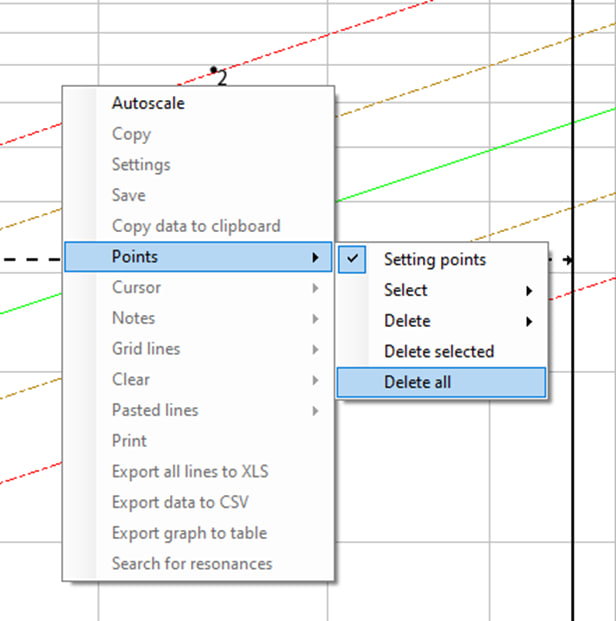Image resolution: width=616 pixels, height=621 pixels.
Task: Click the graph point labeled 2
Action: 214,70
